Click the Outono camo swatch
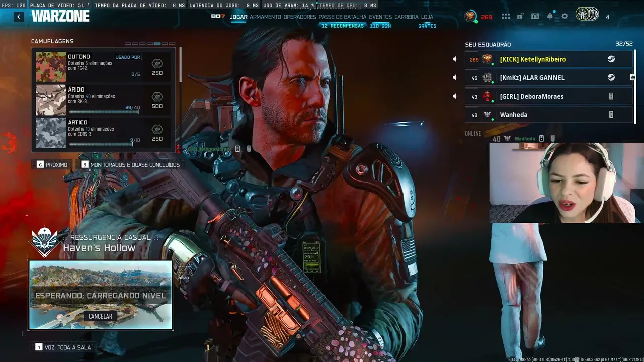 pos(51,67)
